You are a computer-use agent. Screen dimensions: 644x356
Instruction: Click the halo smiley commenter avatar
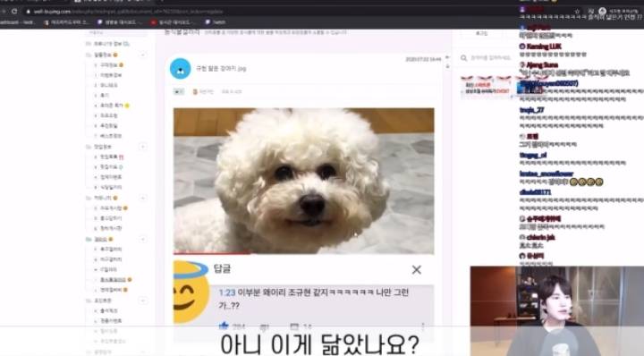pyautogui.click(x=191, y=292)
